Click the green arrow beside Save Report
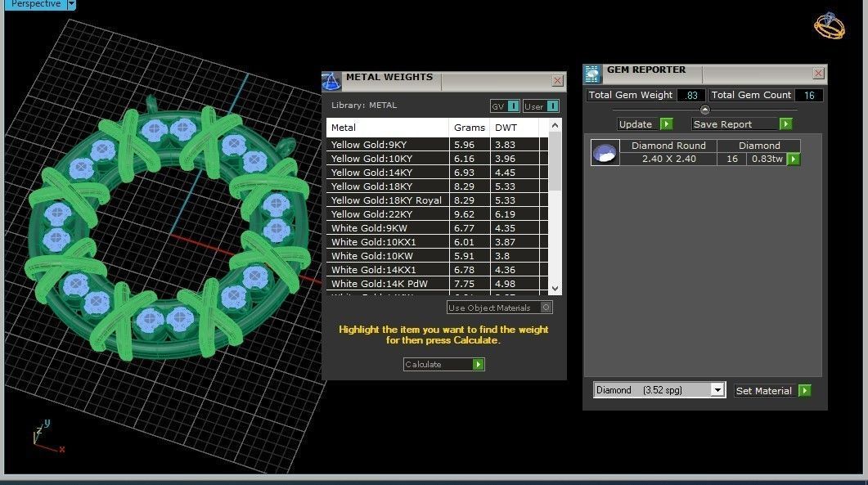The width and height of the screenshot is (868, 485). click(785, 124)
